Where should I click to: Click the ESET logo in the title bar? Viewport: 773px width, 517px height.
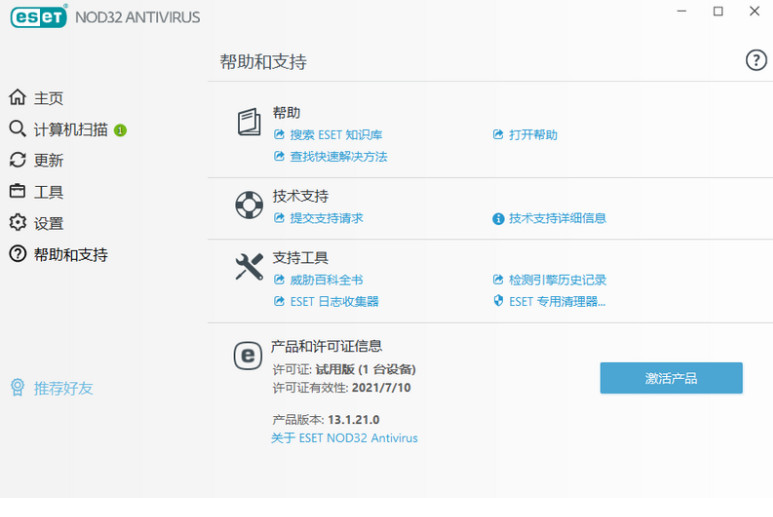(x=38, y=16)
